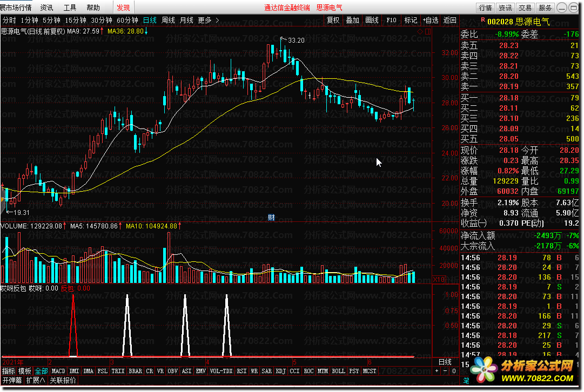Viewport: 584px width, 392px height.
Task: Select the 30分钟 period
Action: pos(102,20)
